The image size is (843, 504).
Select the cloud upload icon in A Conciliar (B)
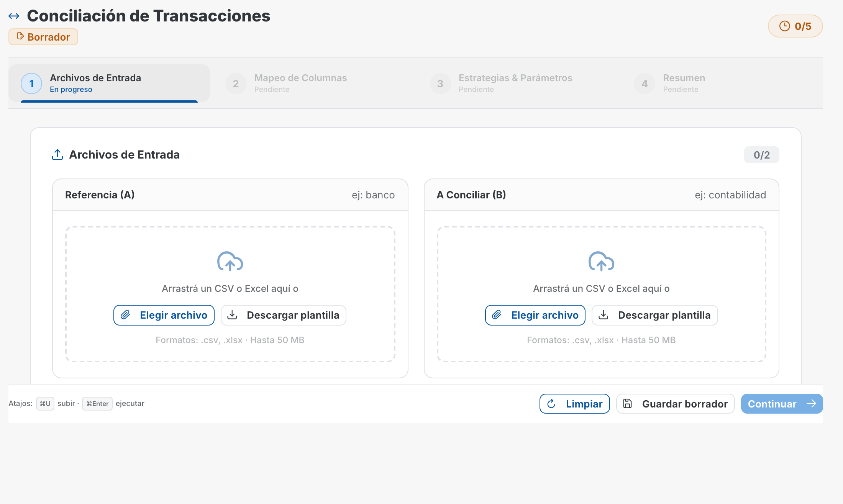[601, 262]
